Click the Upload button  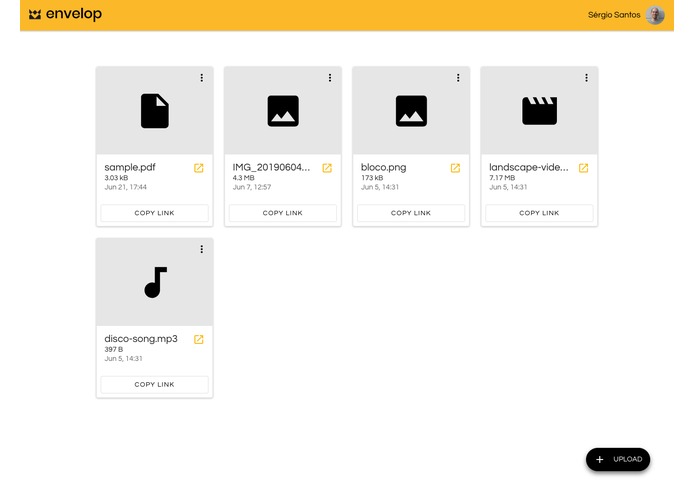618,459
